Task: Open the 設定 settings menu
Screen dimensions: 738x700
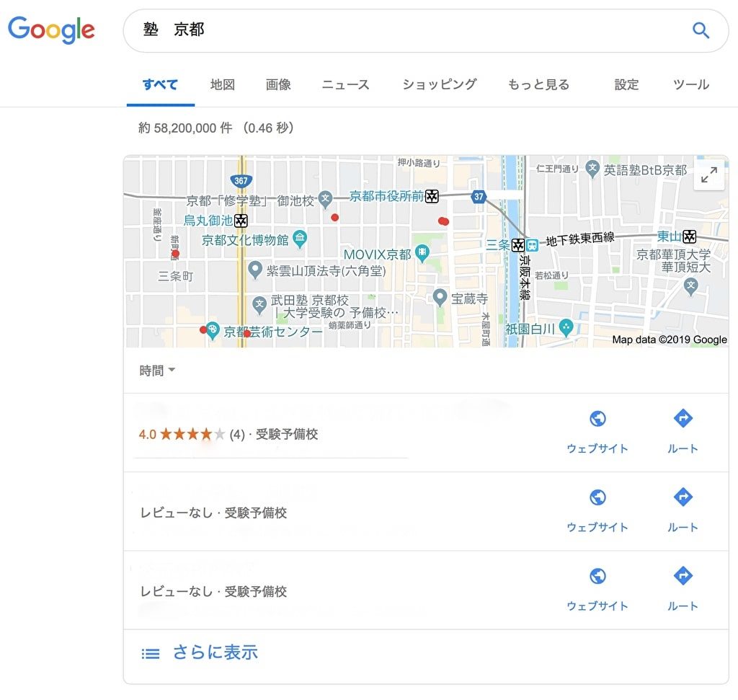Action: pyautogui.click(x=626, y=84)
